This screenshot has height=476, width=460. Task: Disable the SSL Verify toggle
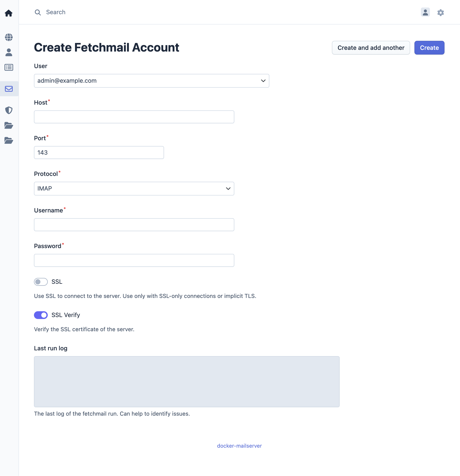pyautogui.click(x=41, y=315)
